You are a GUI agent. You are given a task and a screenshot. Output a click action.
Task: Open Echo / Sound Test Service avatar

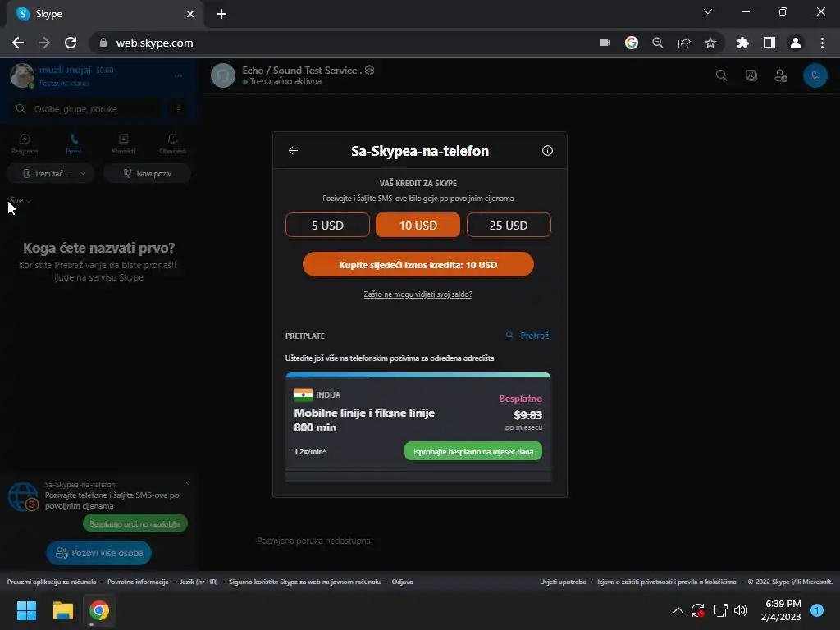coord(223,75)
